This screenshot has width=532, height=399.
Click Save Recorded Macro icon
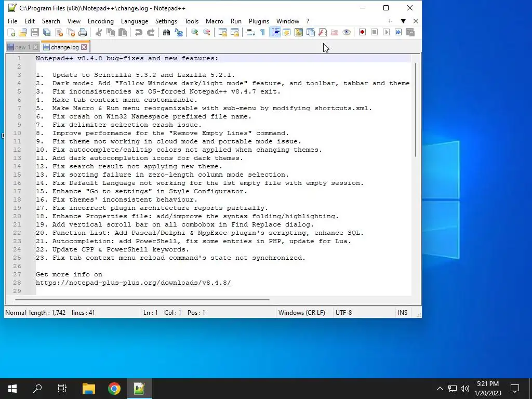[410, 32]
